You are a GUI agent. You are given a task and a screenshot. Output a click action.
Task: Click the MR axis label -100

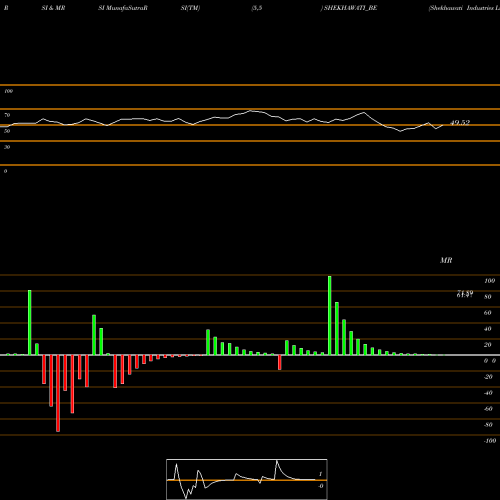pos(490,441)
